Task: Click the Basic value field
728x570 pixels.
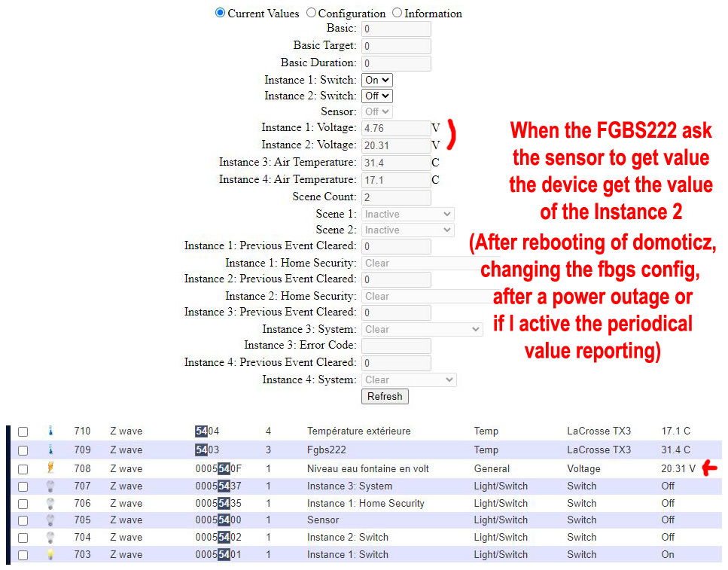Action: coord(396,29)
